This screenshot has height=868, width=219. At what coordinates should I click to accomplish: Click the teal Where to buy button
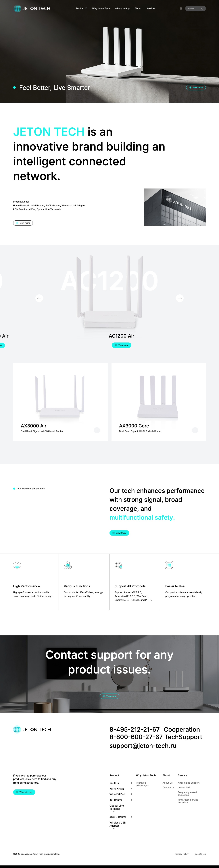pyautogui.click(x=24, y=792)
